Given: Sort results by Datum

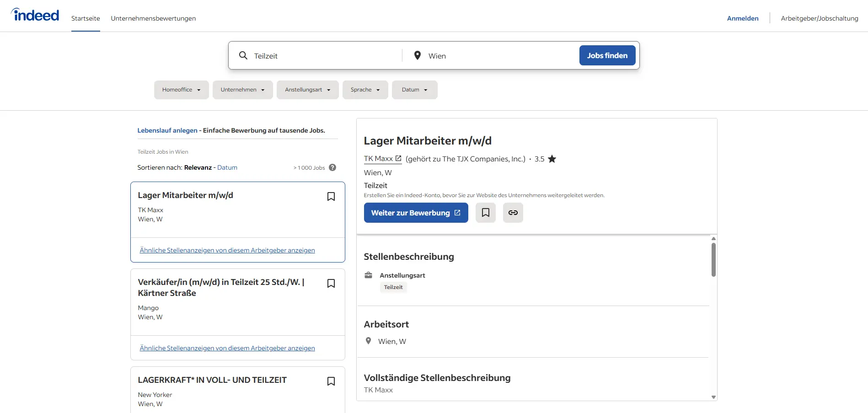Looking at the screenshot, I should pos(227,167).
